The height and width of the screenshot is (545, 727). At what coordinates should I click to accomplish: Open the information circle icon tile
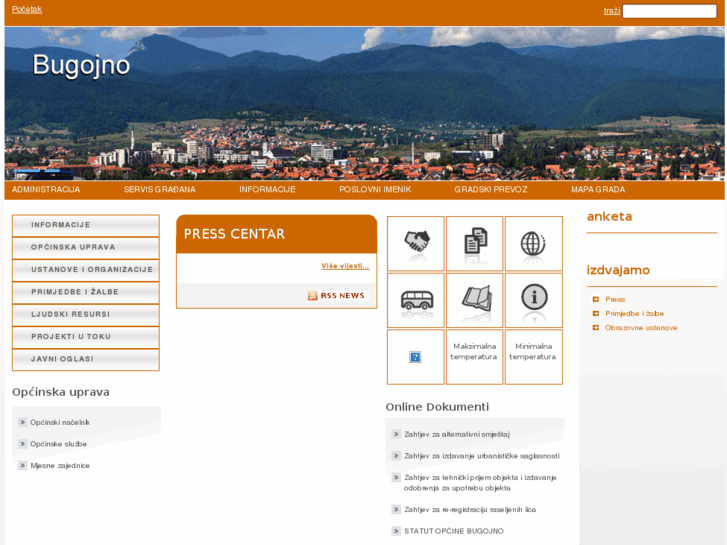tap(534, 300)
